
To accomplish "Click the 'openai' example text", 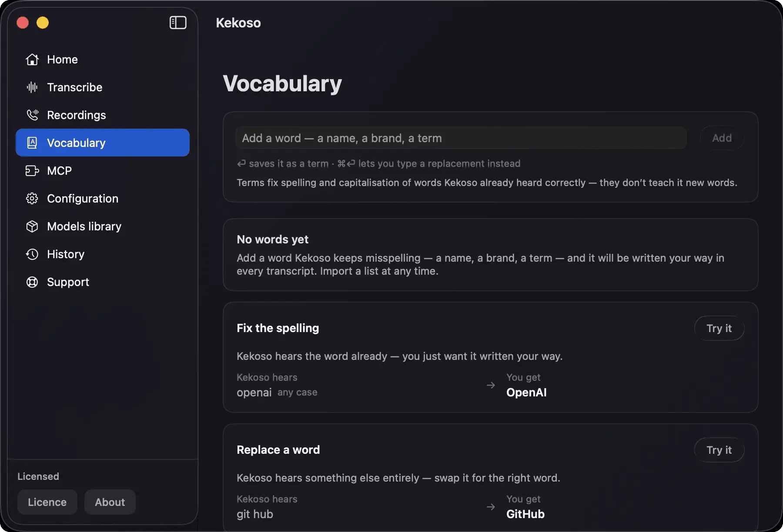I will (x=254, y=392).
